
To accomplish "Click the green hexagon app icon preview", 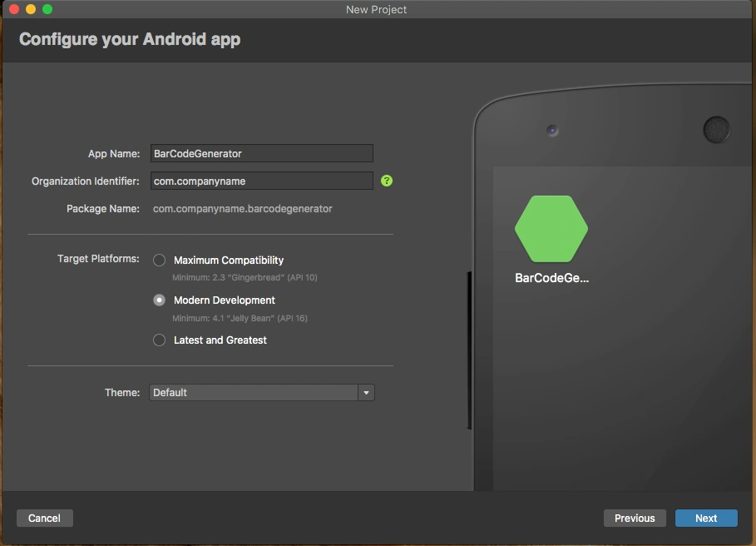I will pos(551,229).
